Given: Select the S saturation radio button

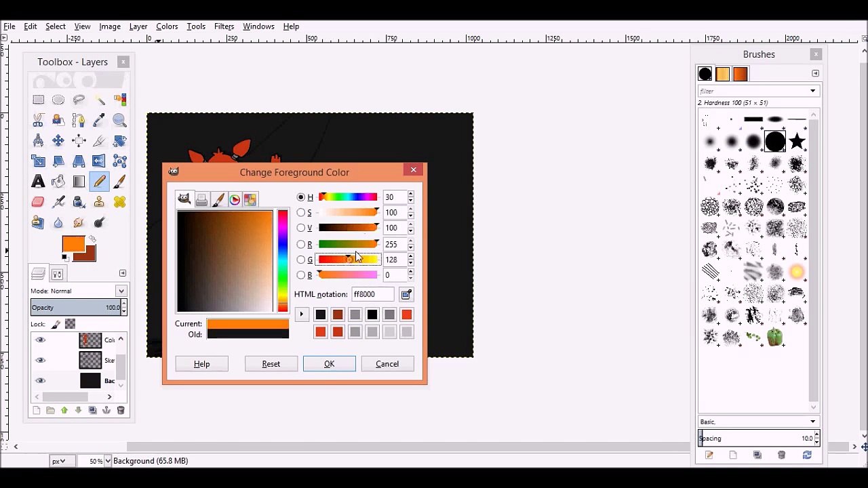Looking at the screenshot, I should pos(301,213).
